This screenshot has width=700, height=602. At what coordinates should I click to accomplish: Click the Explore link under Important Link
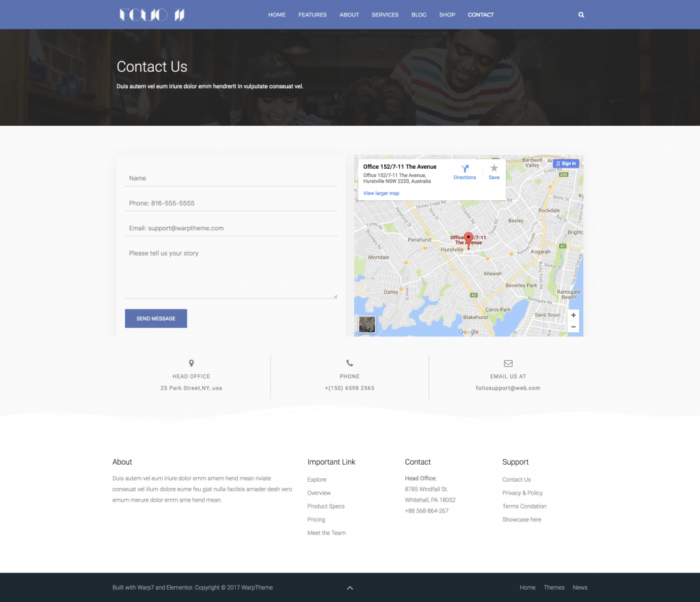tap(315, 479)
